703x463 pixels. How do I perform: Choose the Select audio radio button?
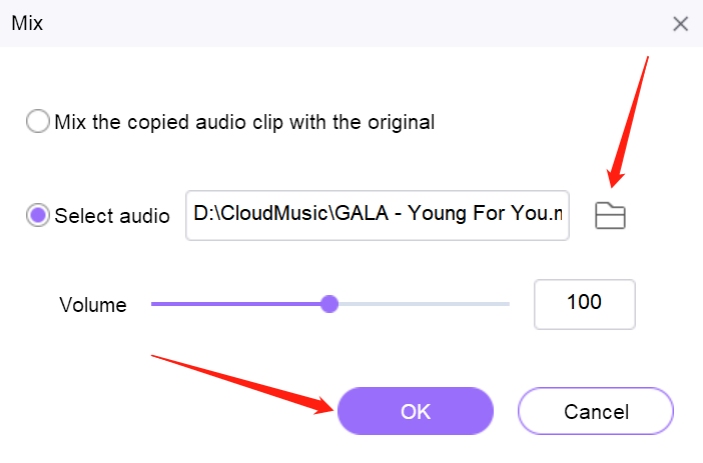pyautogui.click(x=38, y=215)
